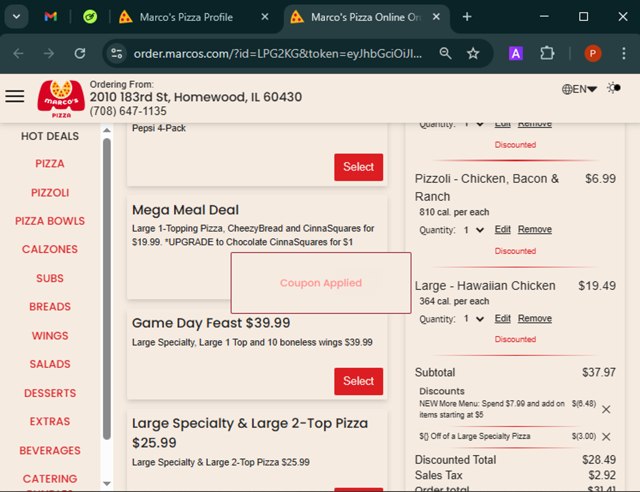Open the green pinned tab icon
The height and width of the screenshot is (492, 640).
(x=90, y=17)
